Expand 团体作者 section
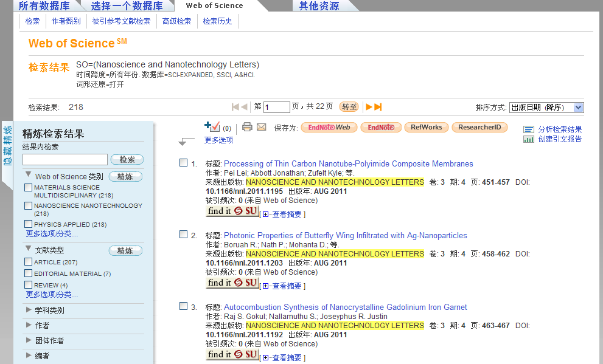The width and height of the screenshot is (603, 364). (29, 340)
